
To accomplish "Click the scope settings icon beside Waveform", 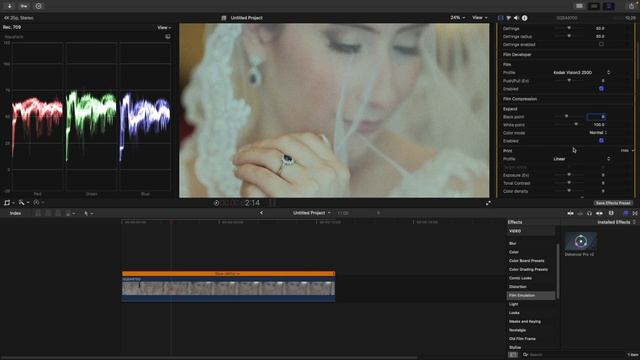I will (168, 37).
